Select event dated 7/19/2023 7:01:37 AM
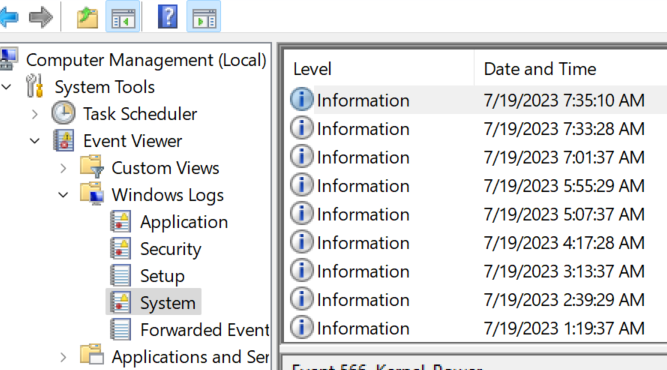The height and width of the screenshot is (370, 667). [x=564, y=157]
